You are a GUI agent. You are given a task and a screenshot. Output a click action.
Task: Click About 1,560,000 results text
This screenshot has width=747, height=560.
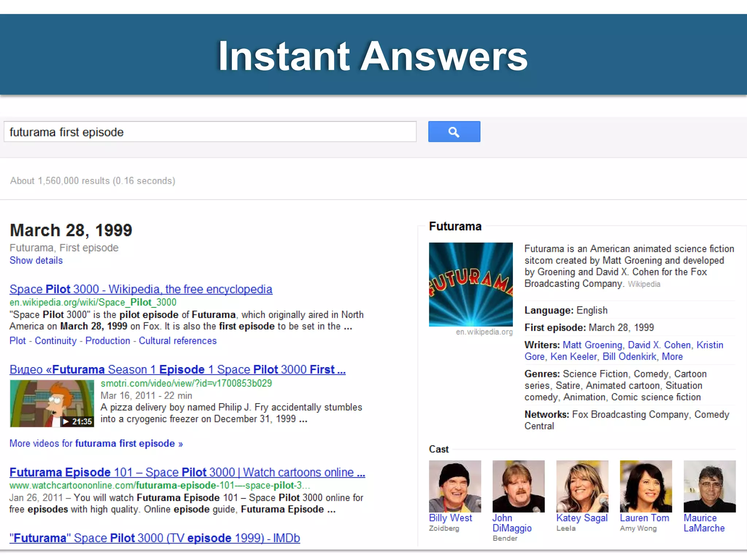pos(93,180)
